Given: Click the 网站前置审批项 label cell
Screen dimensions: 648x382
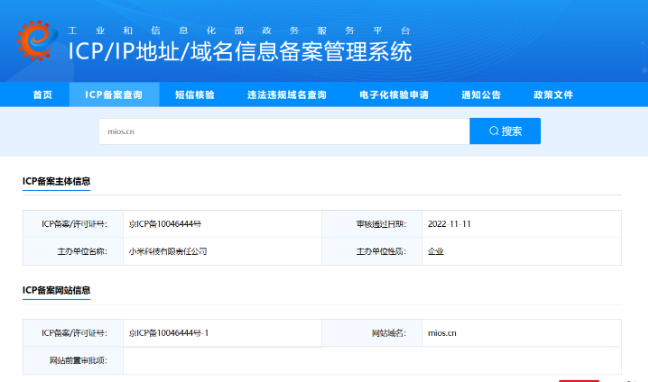Looking at the screenshot, I should tap(73, 361).
